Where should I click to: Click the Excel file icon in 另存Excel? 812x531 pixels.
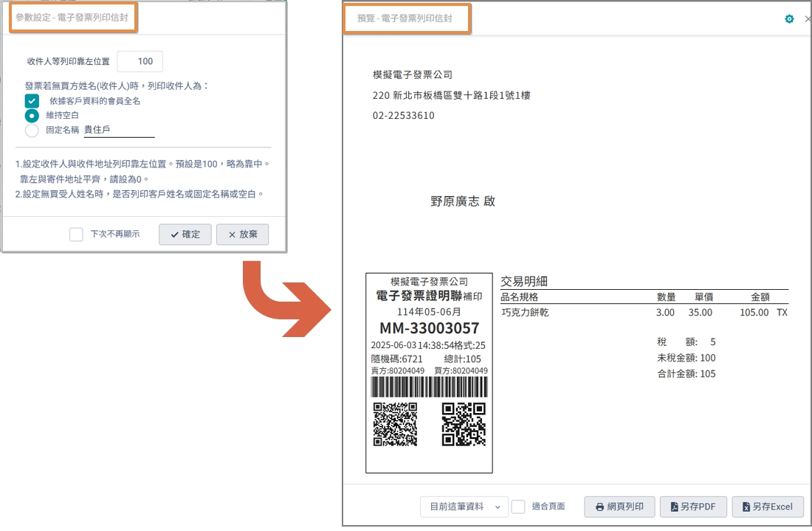(x=746, y=507)
